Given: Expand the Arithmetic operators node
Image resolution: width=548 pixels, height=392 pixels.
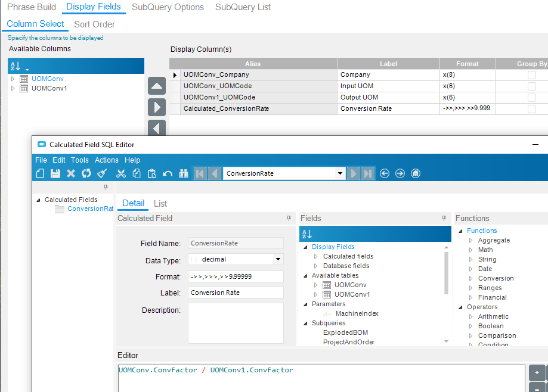Looking at the screenshot, I should [x=470, y=316].
